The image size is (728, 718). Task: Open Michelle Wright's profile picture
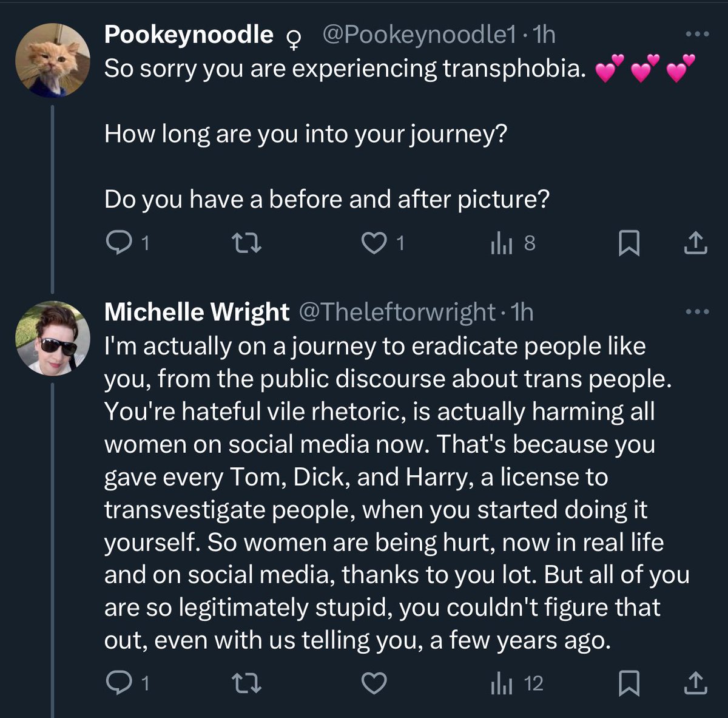pyautogui.click(x=53, y=338)
